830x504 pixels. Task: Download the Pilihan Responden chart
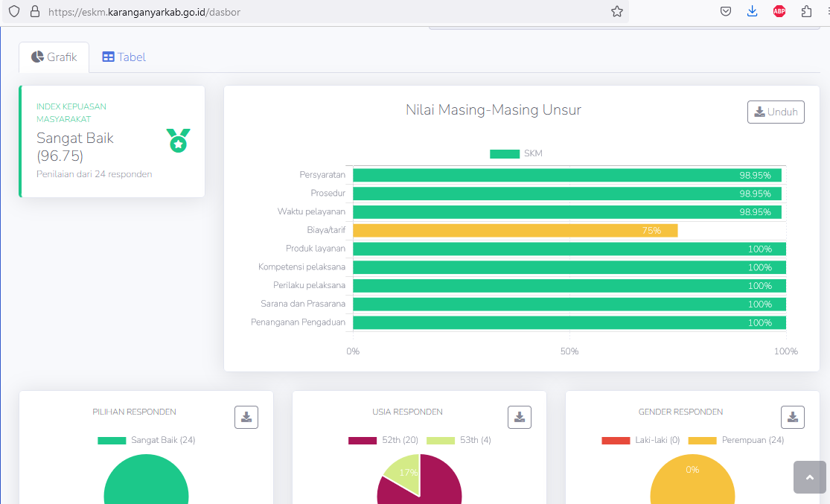pyautogui.click(x=246, y=417)
